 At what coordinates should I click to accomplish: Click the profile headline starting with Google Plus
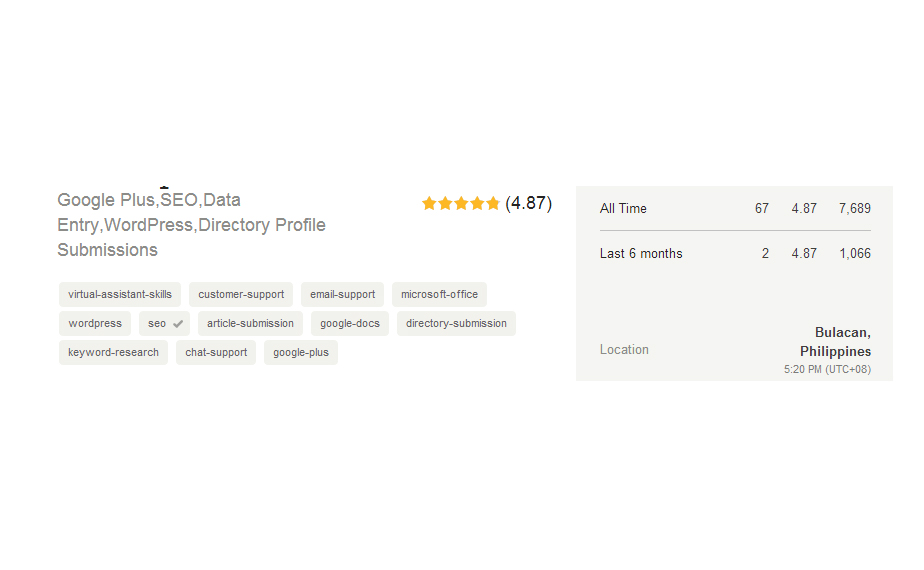click(191, 225)
